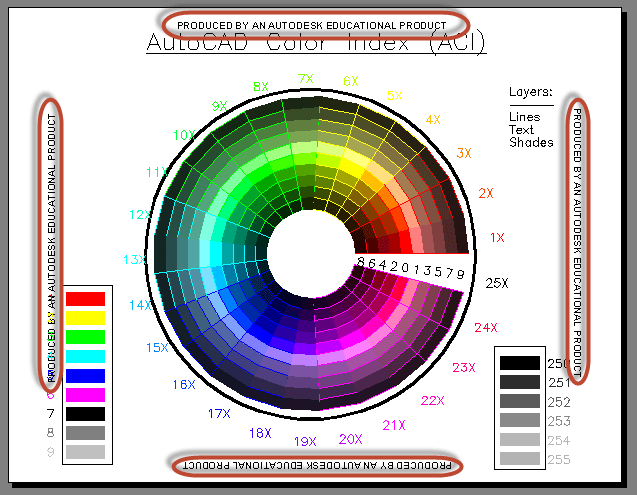Click the blue swatch in the left legend
637x495 pixels.
(85, 376)
